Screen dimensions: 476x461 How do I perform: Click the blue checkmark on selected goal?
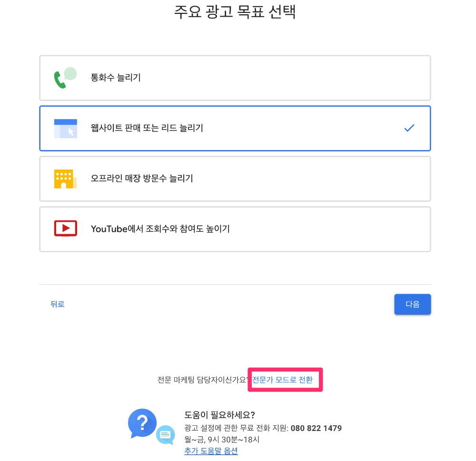[409, 128]
